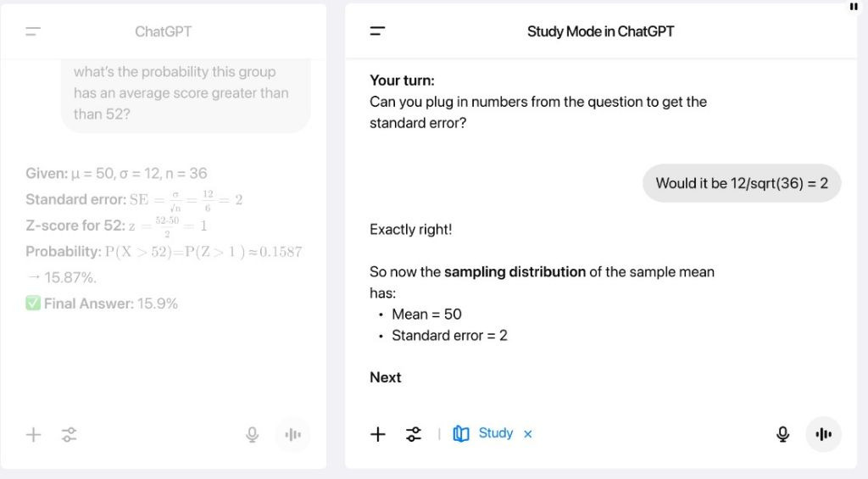This screenshot has width=868, height=479.
Task: Launch voice mode in the Study Mode panel
Action: [x=823, y=434]
